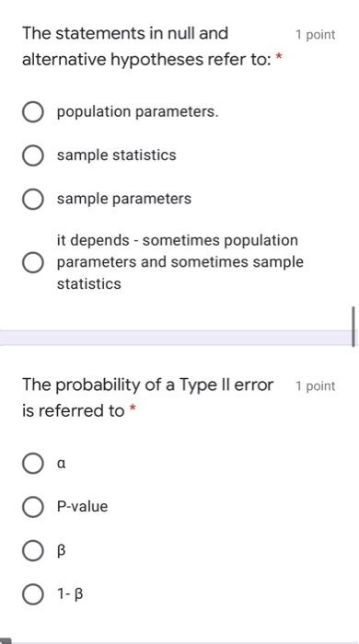Choose the 'sample statistics' radio option
The width and height of the screenshot is (359, 644).
pos(32,155)
